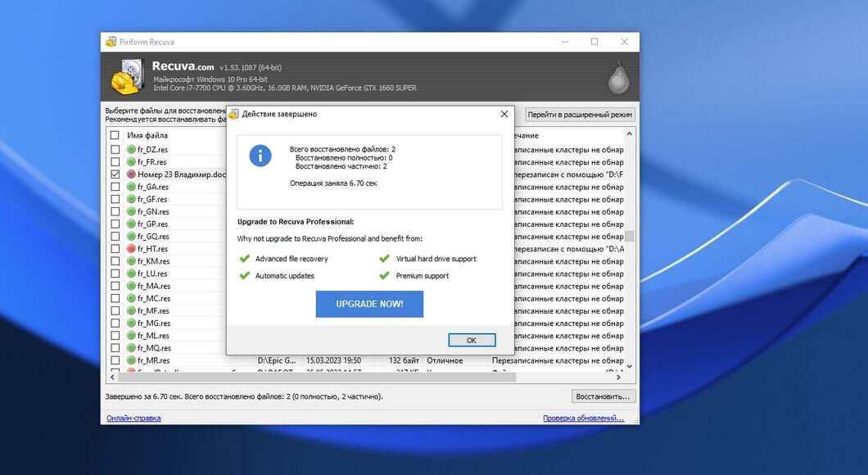Click red status dot of fr_HT.res
Screen dimensions: 868x475
pos(131,249)
